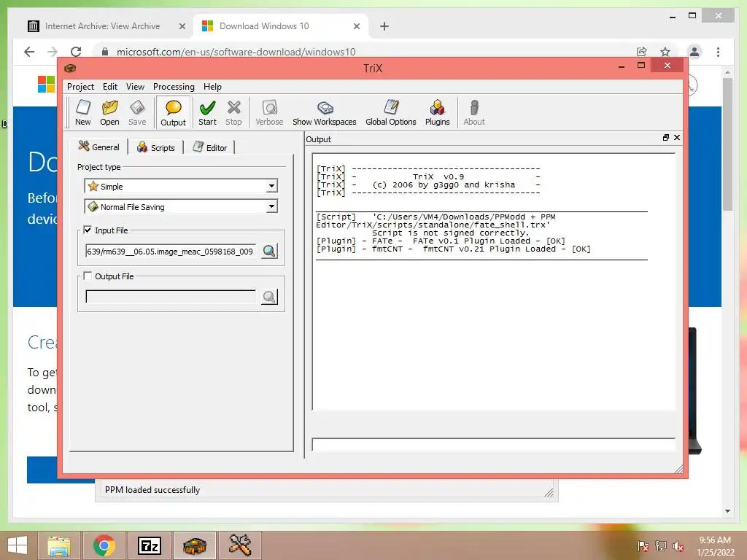The width and height of the screenshot is (747, 560).
Task: Browse for the input file
Action: coord(269,251)
